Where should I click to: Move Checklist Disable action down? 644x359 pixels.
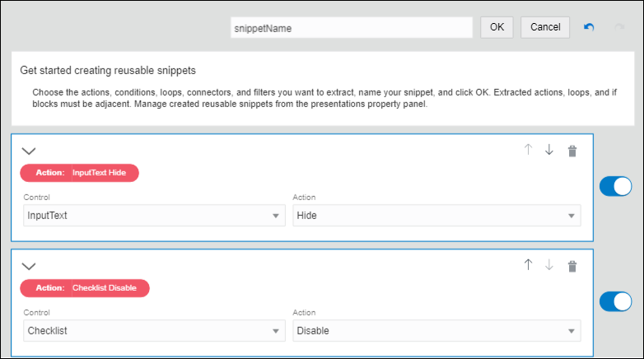click(x=549, y=265)
